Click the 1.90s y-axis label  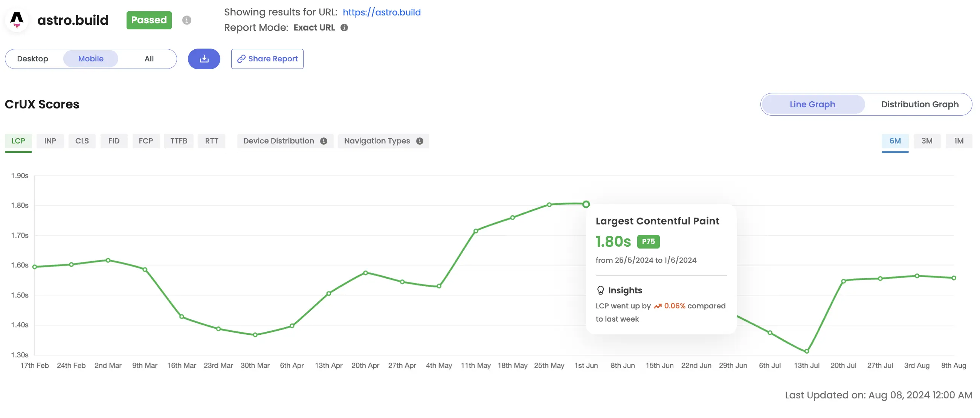pyautogui.click(x=20, y=176)
